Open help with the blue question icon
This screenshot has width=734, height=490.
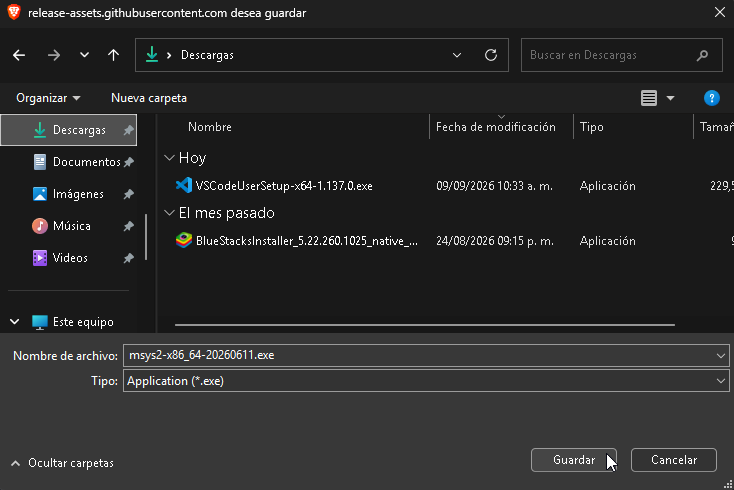pos(712,98)
